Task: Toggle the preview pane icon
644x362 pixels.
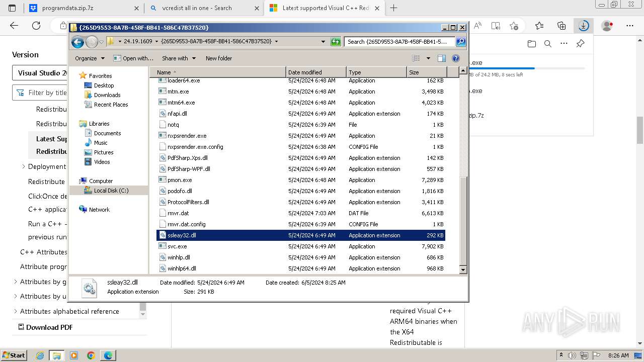Action: [441, 58]
